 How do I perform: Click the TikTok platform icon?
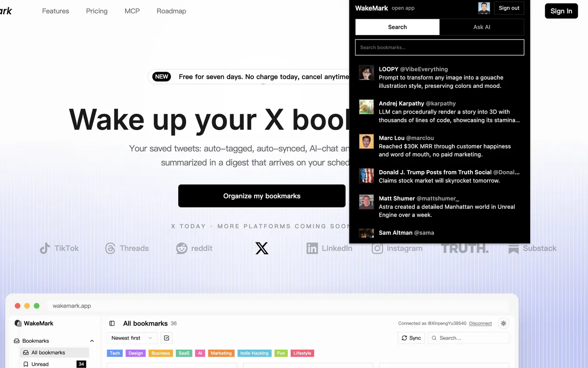[x=45, y=248]
